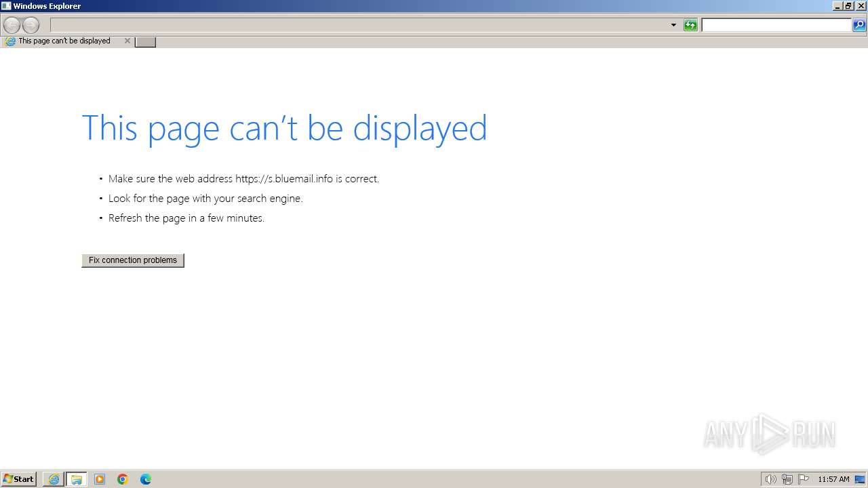Launch Windows Media Player from the taskbar

click(x=100, y=479)
